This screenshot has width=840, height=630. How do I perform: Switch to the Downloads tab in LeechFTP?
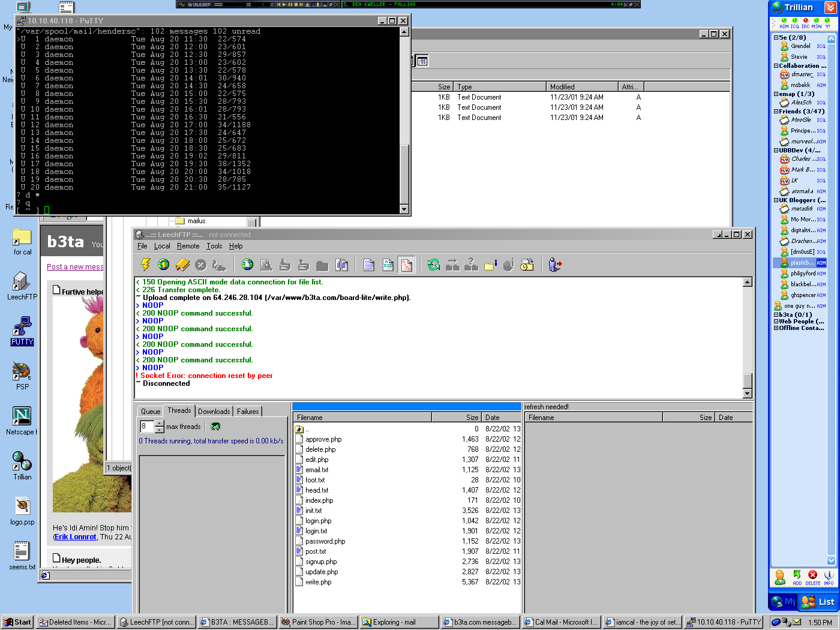click(214, 412)
